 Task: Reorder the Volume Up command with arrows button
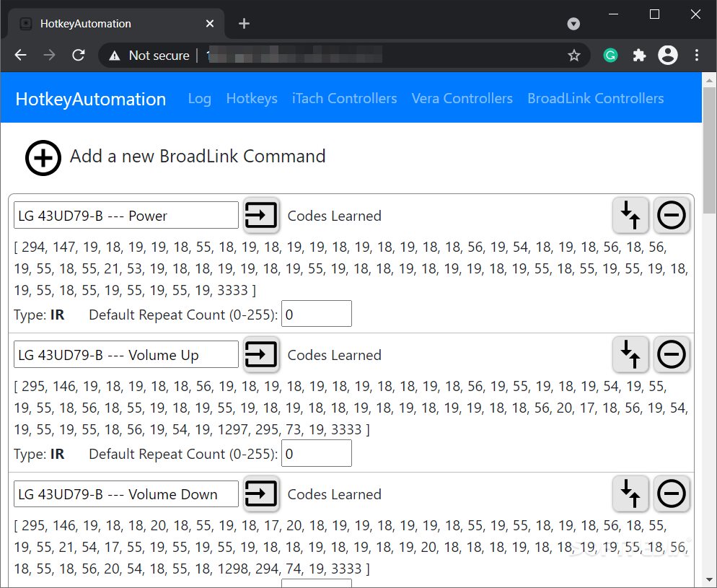coord(630,354)
